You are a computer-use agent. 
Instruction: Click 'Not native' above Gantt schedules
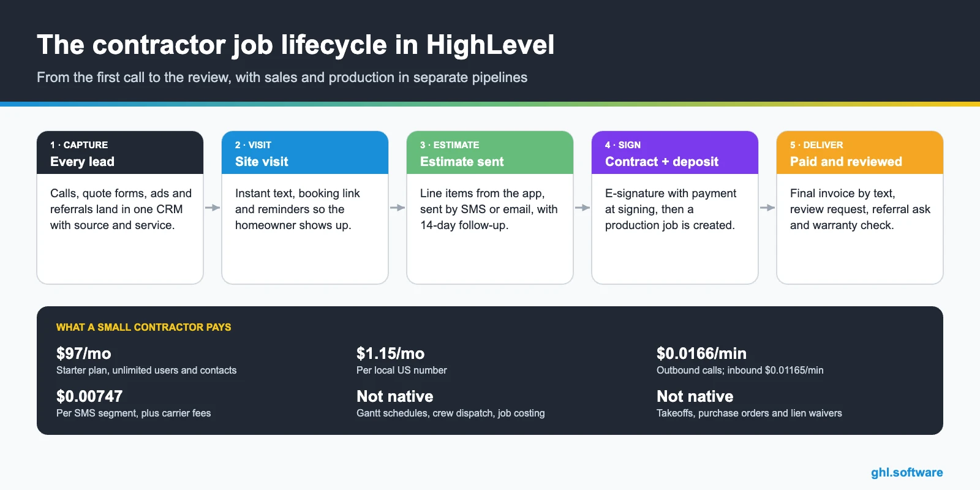pos(395,396)
